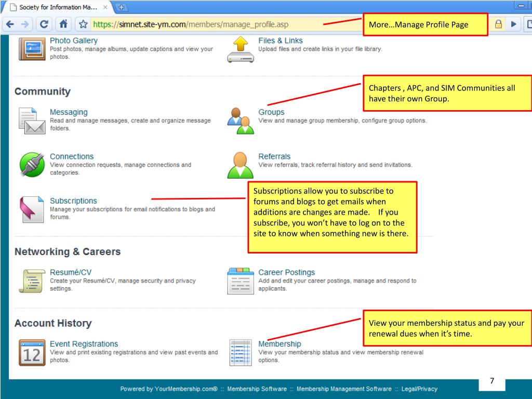
Task: Bookmark the page with the star icon
Action: pos(83,24)
